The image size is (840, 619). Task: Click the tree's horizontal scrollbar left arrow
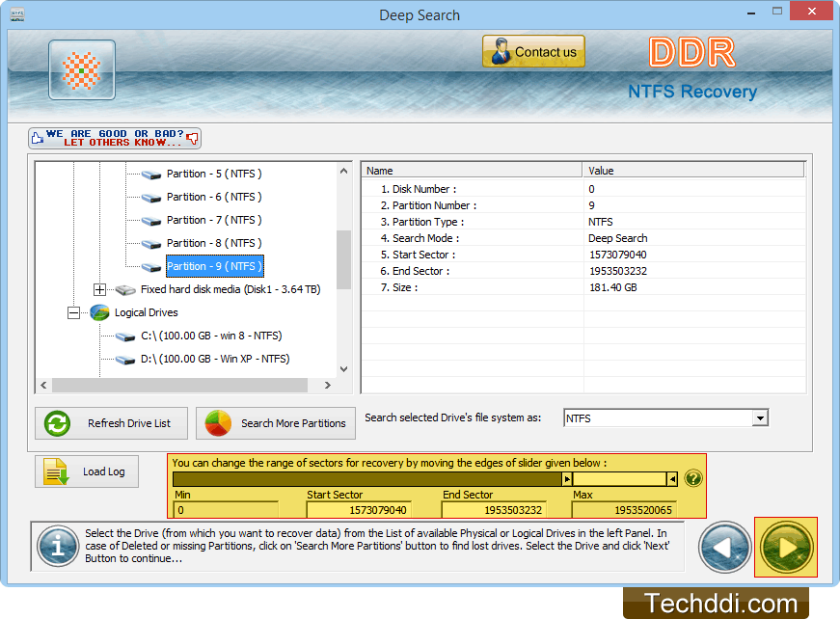[44, 385]
